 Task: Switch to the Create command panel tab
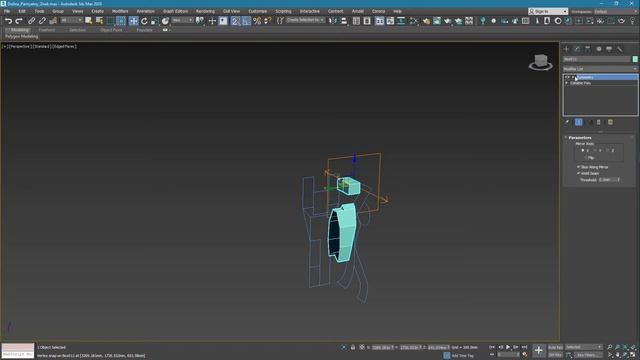pos(567,49)
